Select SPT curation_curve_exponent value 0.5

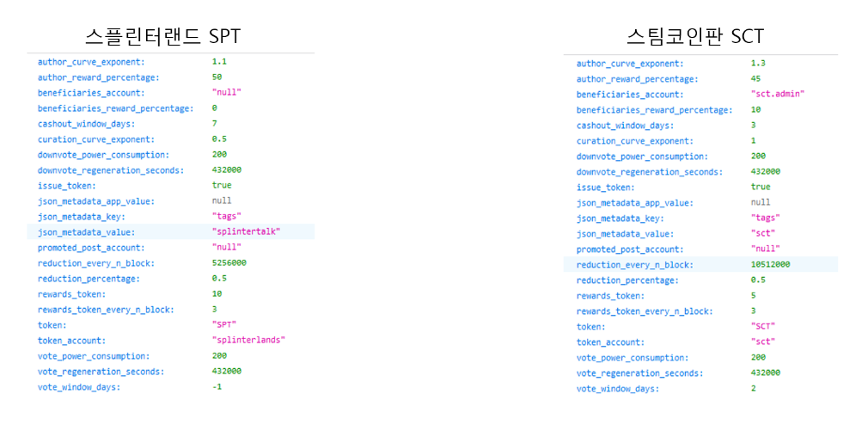219,139
